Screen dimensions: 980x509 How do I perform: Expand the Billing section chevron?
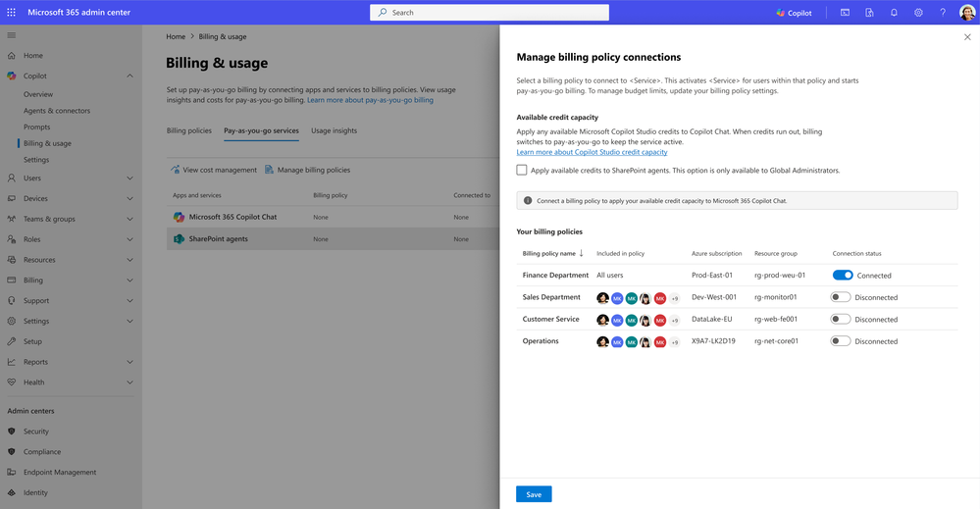coord(130,280)
